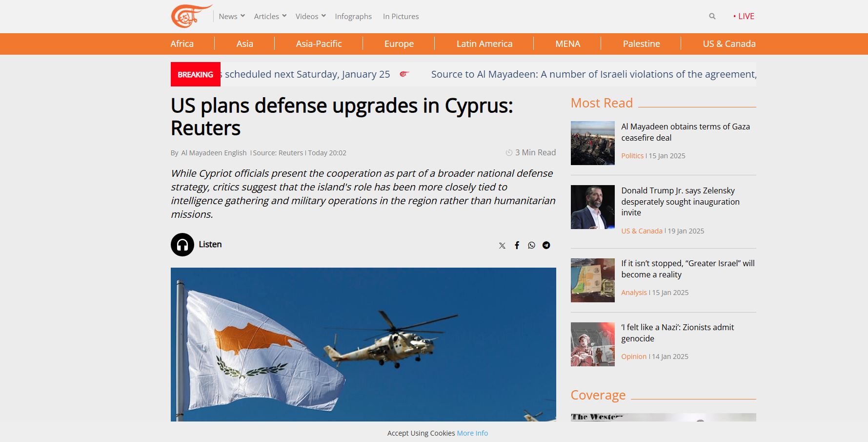Go to the In Pictures section
This screenshot has width=868, height=442.
point(401,16)
